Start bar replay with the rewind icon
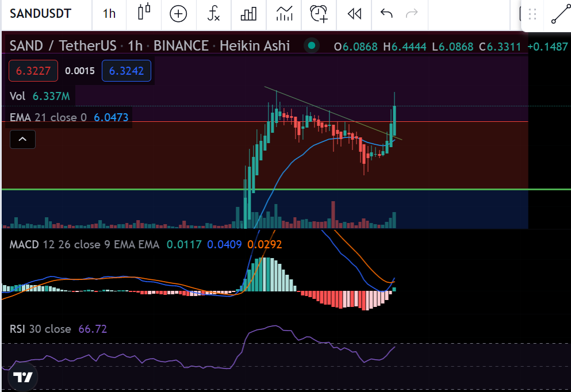Viewport: 571px width, 392px height. click(354, 14)
